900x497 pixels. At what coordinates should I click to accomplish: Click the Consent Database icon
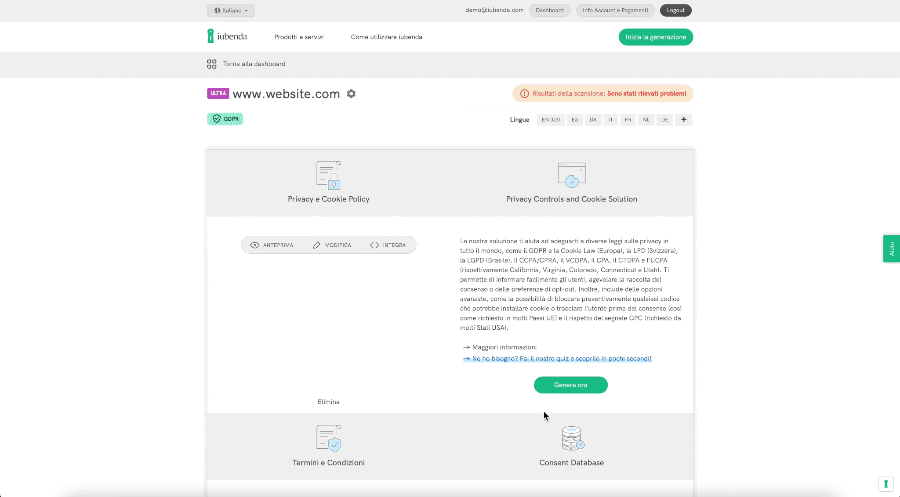click(572, 439)
